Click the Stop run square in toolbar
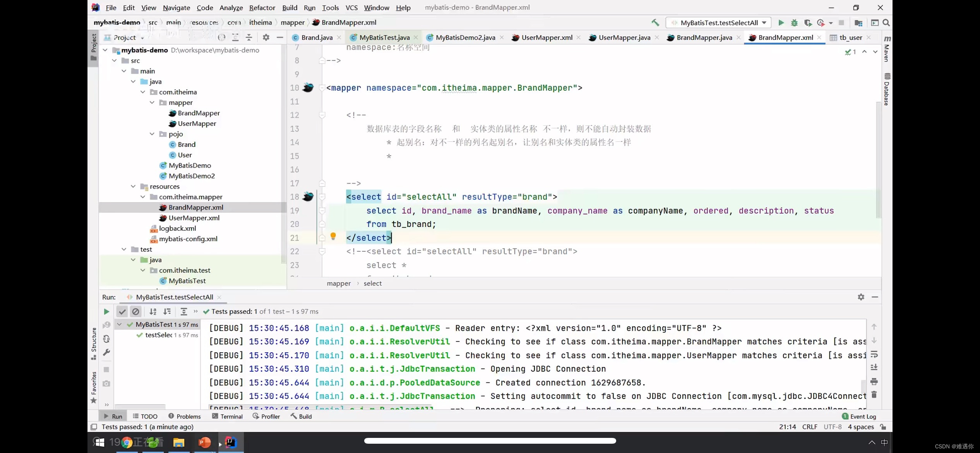This screenshot has height=453, width=980. [x=841, y=22]
